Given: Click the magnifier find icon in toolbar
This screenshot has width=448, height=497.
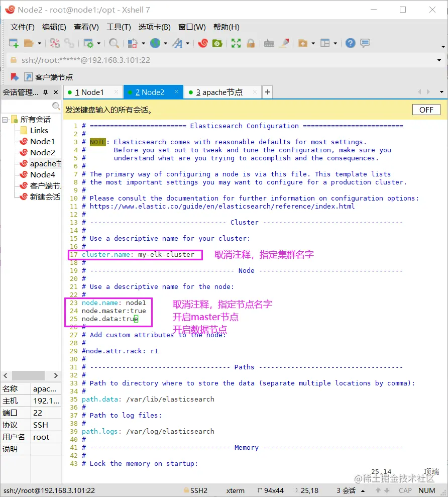Looking at the screenshot, I should click(x=114, y=43).
